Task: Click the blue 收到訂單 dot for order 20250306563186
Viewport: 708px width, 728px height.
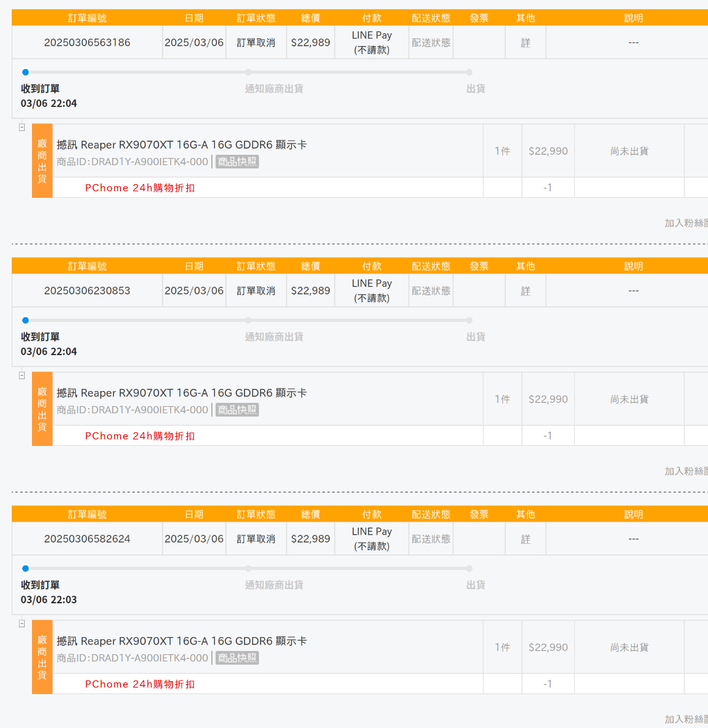Action: [x=25, y=72]
